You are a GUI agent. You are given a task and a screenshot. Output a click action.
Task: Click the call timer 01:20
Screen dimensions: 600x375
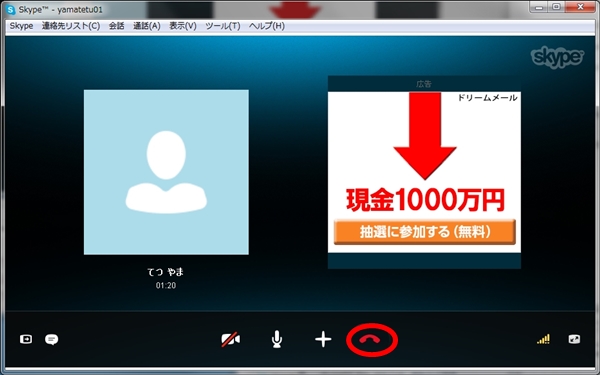166,285
